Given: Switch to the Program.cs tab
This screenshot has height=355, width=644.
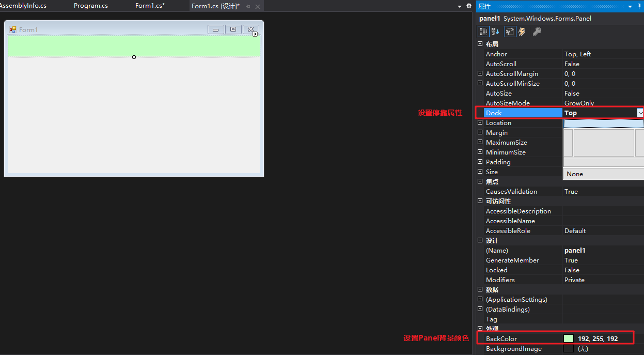Looking at the screenshot, I should tap(91, 6).
